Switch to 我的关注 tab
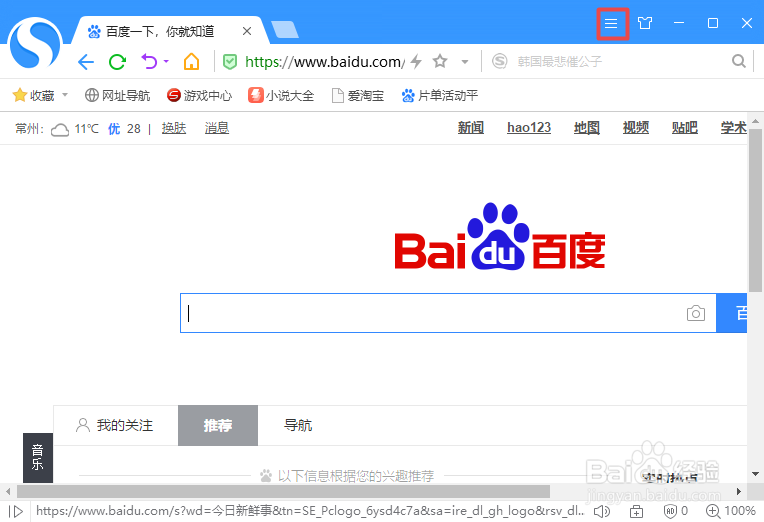This screenshot has width=764, height=522. coord(115,425)
